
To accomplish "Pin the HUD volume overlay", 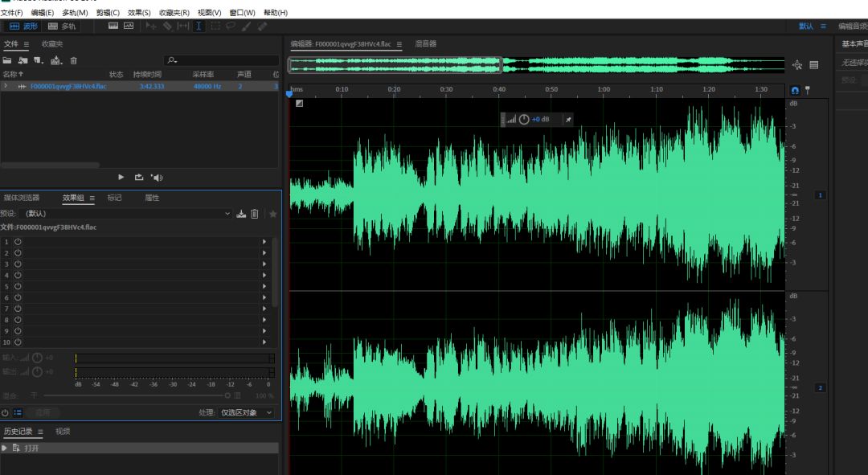I will [x=568, y=119].
